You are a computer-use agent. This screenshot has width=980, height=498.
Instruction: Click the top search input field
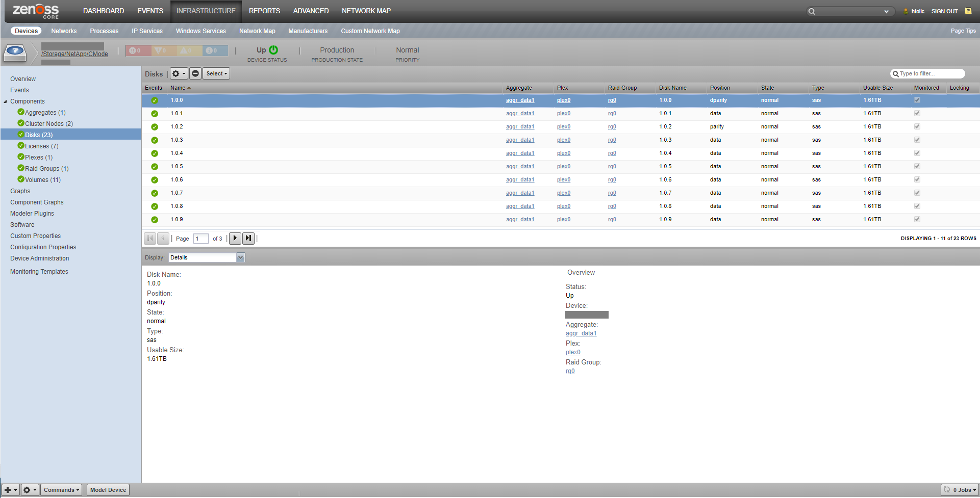[850, 11]
